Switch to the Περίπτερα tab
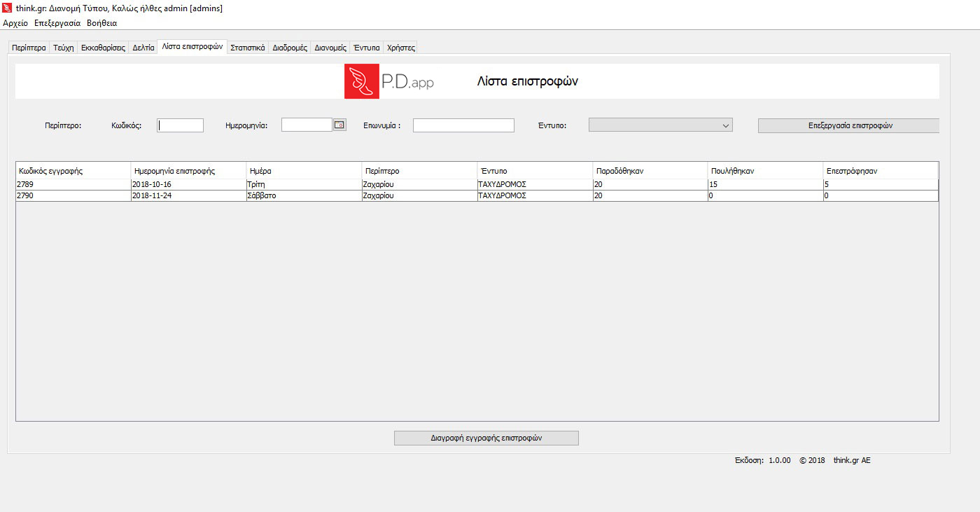980x512 pixels. click(x=29, y=48)
